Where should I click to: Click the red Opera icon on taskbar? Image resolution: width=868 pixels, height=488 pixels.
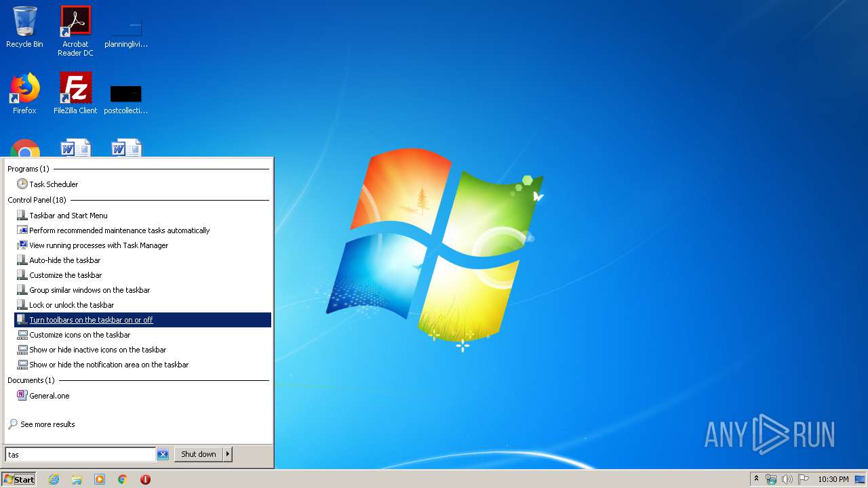click(x=145, y=479)
